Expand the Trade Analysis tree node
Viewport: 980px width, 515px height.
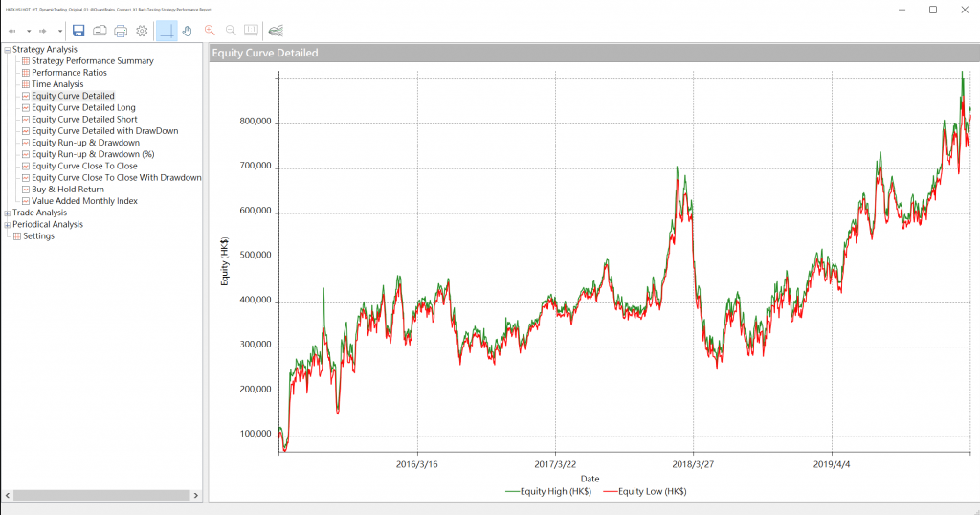coord(8,213)
